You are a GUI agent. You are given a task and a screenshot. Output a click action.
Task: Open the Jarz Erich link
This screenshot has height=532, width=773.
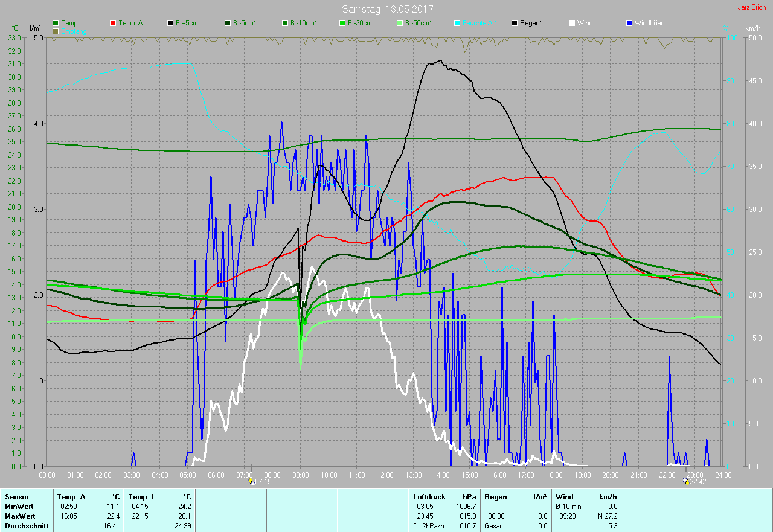click(x=752, y=8)
